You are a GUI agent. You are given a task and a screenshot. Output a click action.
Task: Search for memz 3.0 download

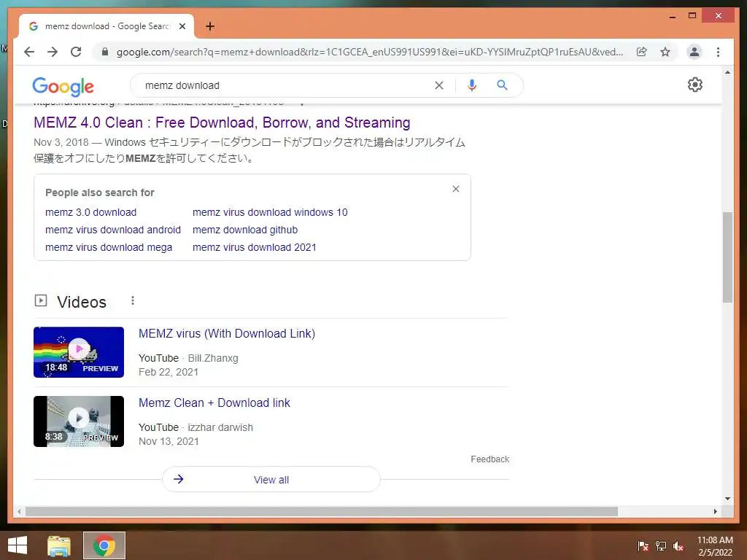(90, 212)
